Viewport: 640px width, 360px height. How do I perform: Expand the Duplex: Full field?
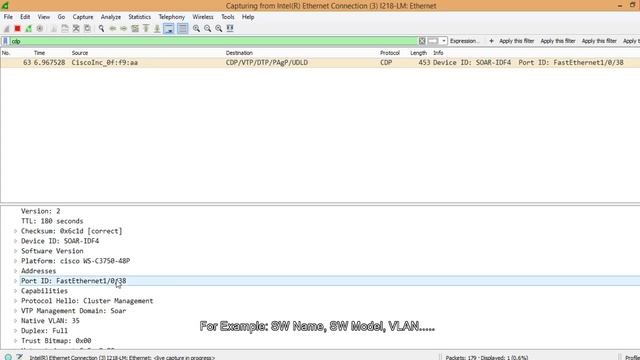pyautogui.click(x=16, y=331)
